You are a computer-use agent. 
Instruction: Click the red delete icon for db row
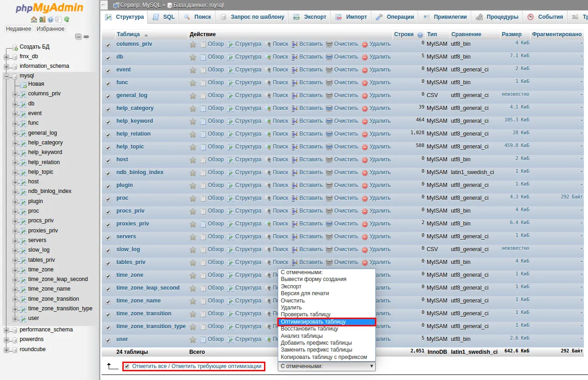pos(365,57)
